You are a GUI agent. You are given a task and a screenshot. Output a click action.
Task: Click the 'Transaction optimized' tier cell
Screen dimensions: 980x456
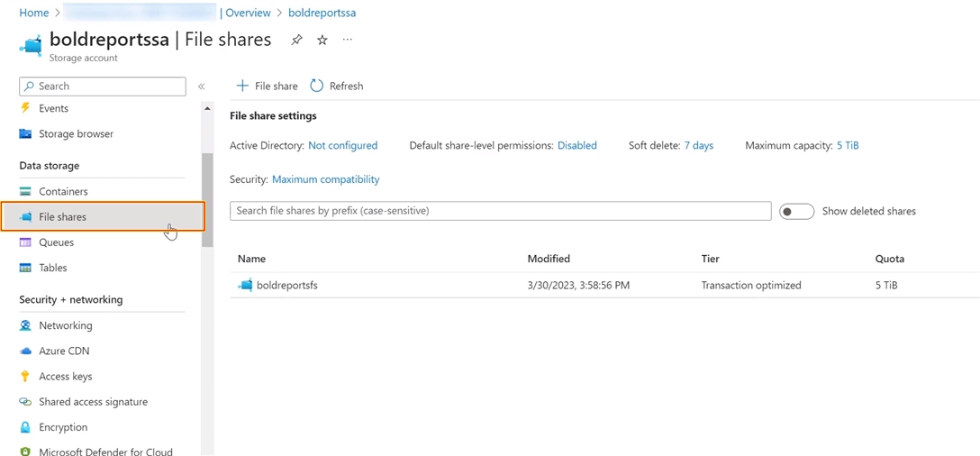click(x=751, y=286)
